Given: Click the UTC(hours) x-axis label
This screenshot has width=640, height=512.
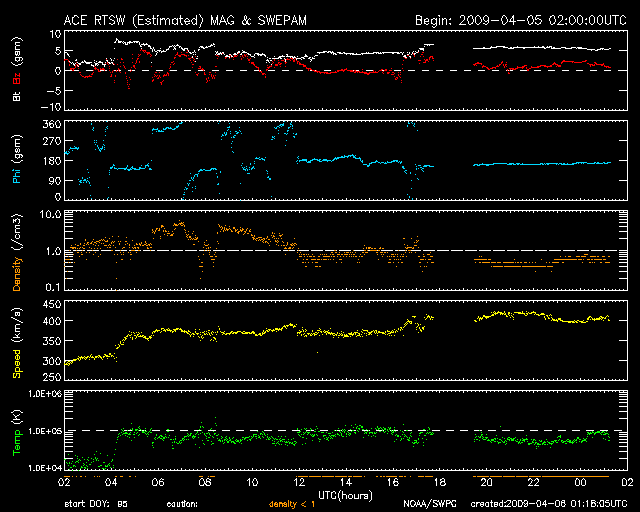Looking at the screenshot, I should click(x=346, y=495).
